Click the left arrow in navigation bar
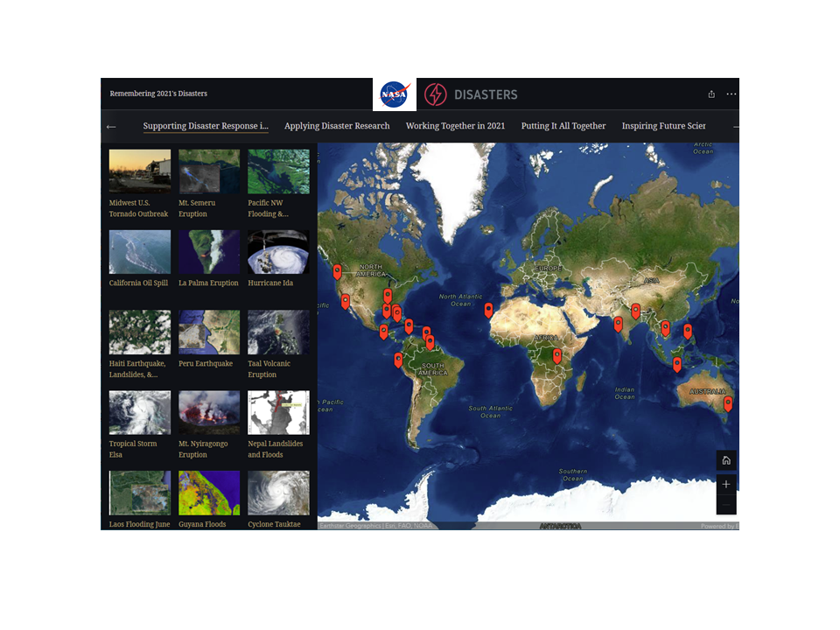The height and width of the screenshot is (630, 840). (111, 127)
